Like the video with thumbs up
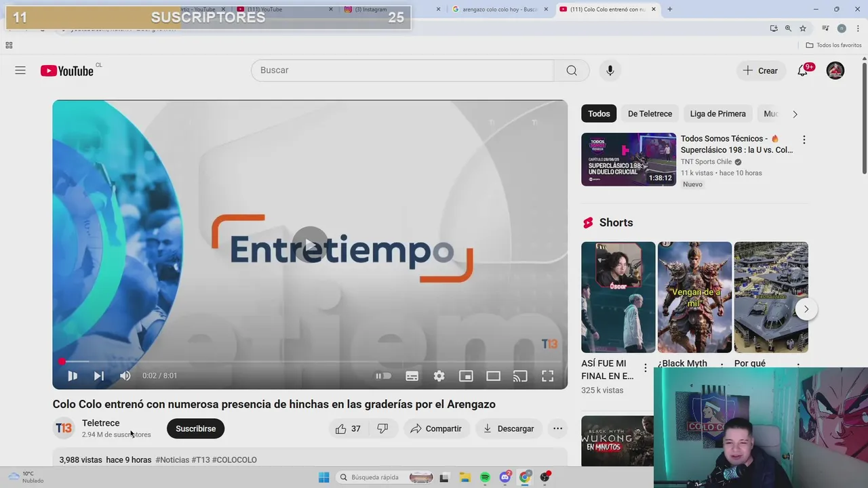This screenshot has width=868, height=488. pos(348,428)
